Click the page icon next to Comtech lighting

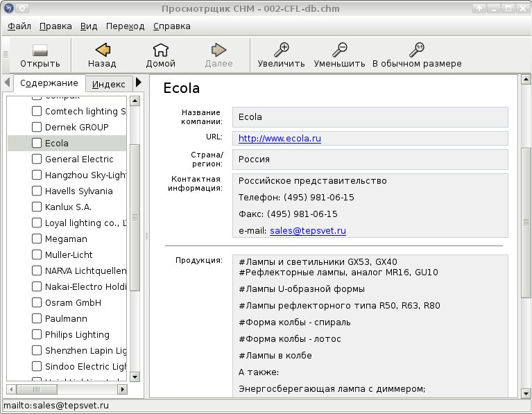pyautogui.click(x=37, y=111)
